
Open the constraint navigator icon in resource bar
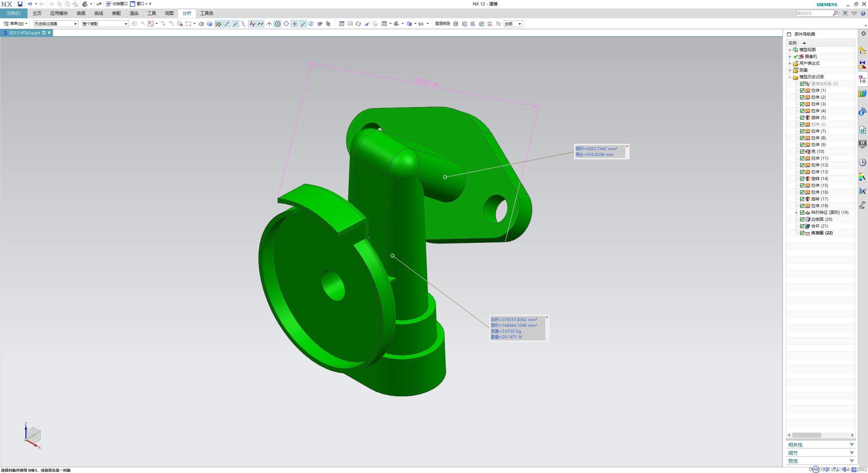[x=862, y=64]
